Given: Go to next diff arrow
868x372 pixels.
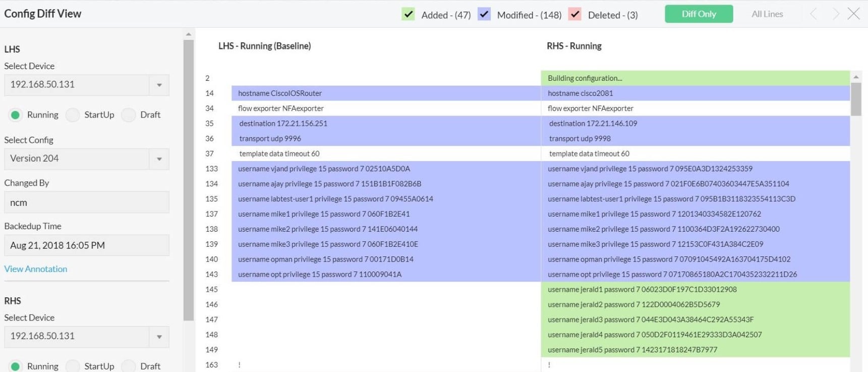Looking at the screenshot, I should (x=836, y=14).
